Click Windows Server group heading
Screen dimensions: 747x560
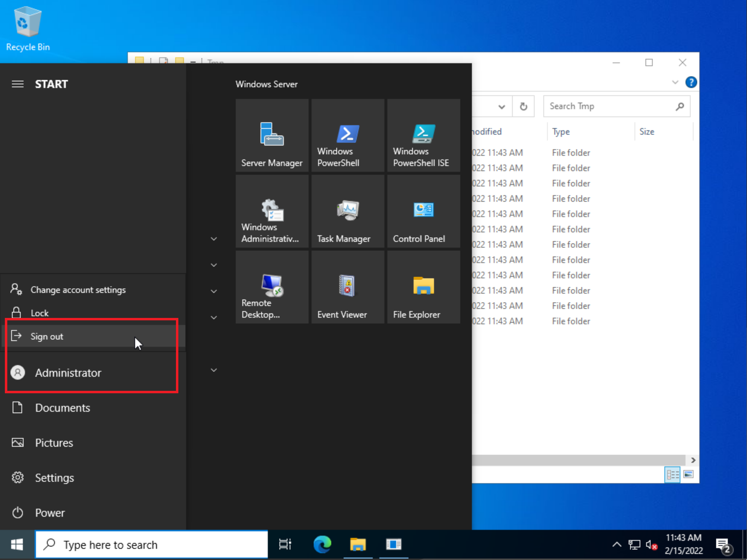(266, 84)
